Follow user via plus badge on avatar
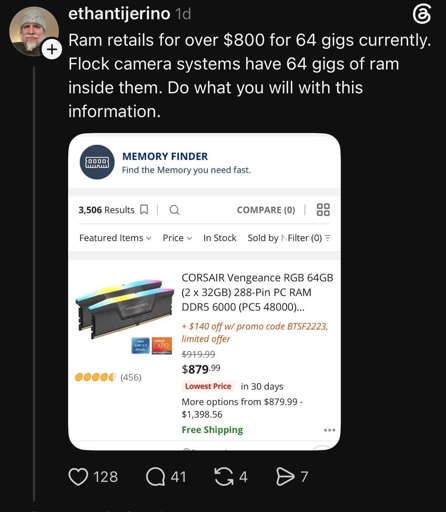446x512 pixels. (x=52, y=50)
